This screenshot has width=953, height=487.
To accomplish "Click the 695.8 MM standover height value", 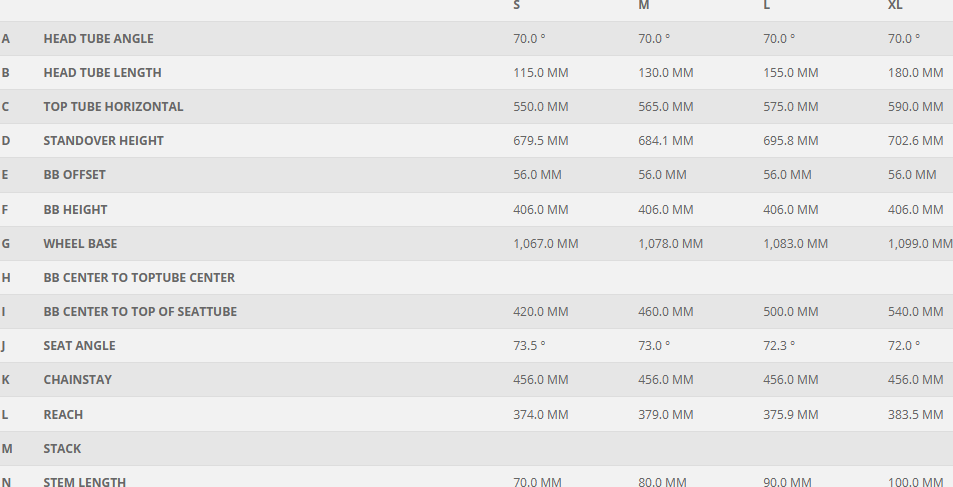I will (x=790, y=141).
